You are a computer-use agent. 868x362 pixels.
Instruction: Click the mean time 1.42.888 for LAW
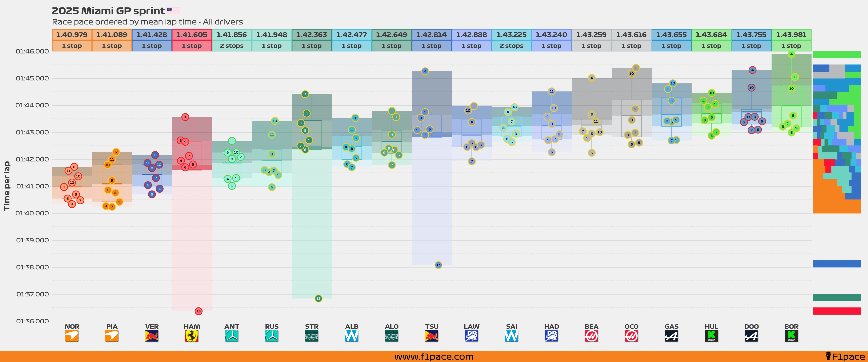471,35
